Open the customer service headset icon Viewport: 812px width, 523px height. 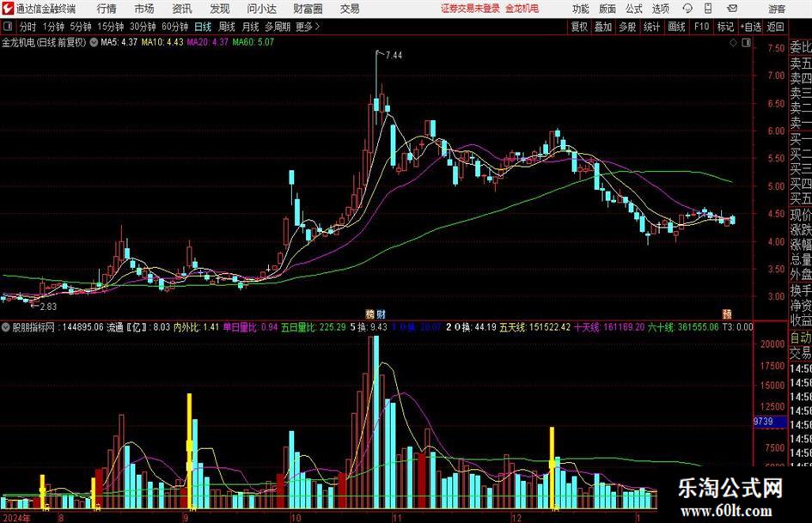click(687, 9)
